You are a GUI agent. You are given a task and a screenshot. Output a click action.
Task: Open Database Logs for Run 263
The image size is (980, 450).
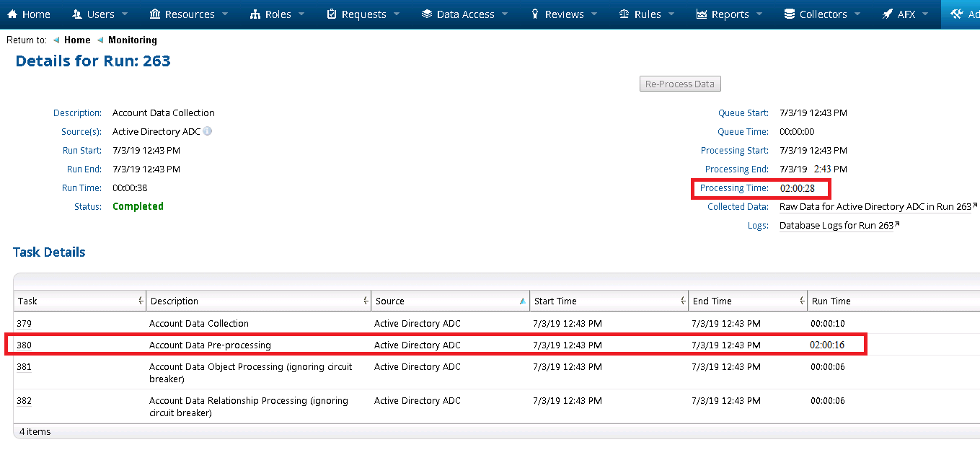click(836, 226)
